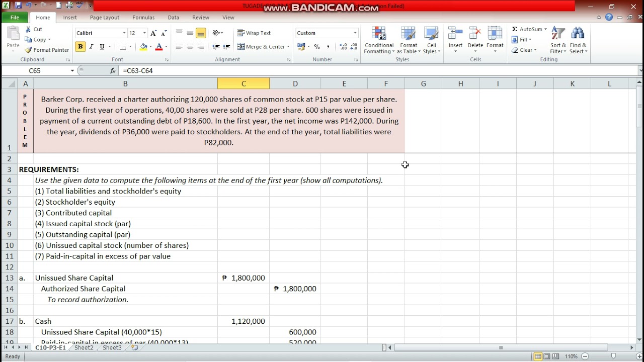Image resolution: width=644 pixels, height=362 pixels.
Task: Click the Excel Help question mark icon
Action: [x=609, y=17]
